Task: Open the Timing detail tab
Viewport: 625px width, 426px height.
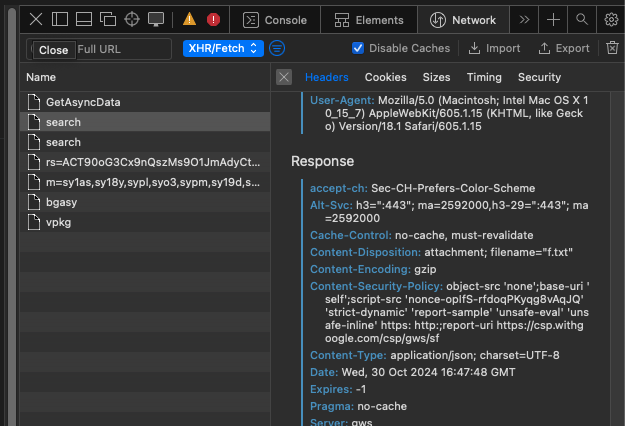Action: pos(484,77)
